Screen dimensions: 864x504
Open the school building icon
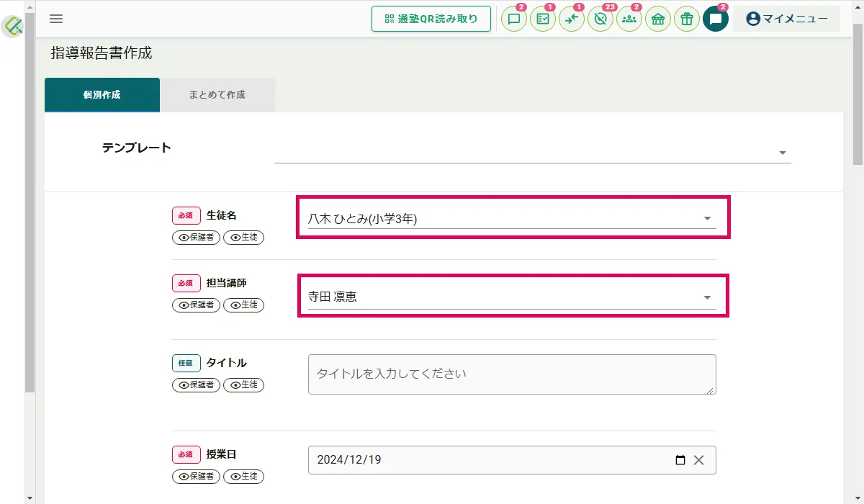click(x=658, y=19)
